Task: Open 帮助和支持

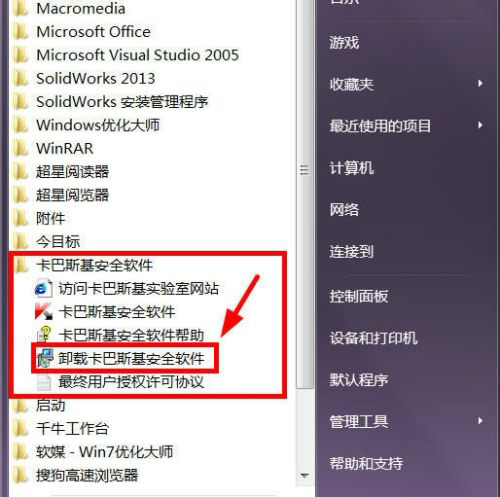Action: 366,463
